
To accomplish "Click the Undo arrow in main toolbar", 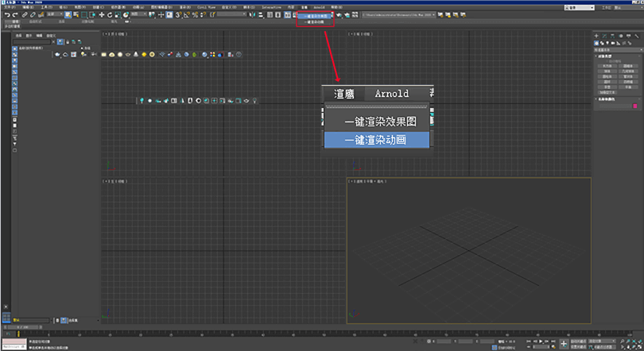I will (6, 14).
